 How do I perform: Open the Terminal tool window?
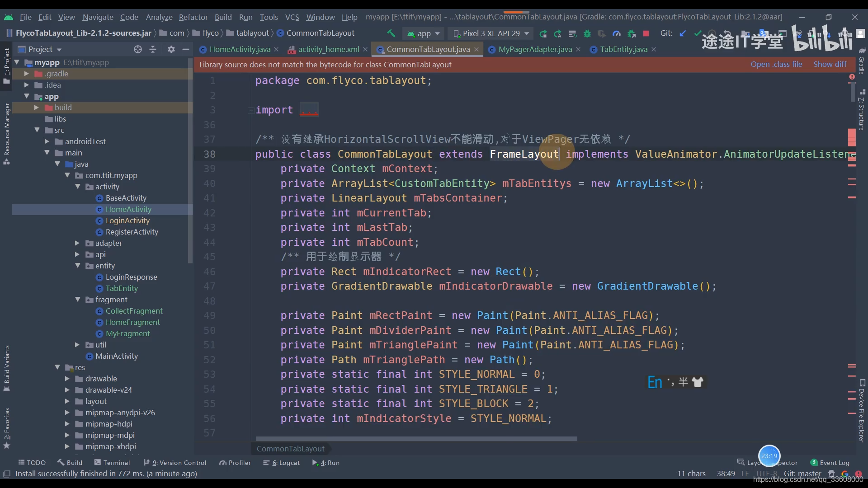click(112, 463)
